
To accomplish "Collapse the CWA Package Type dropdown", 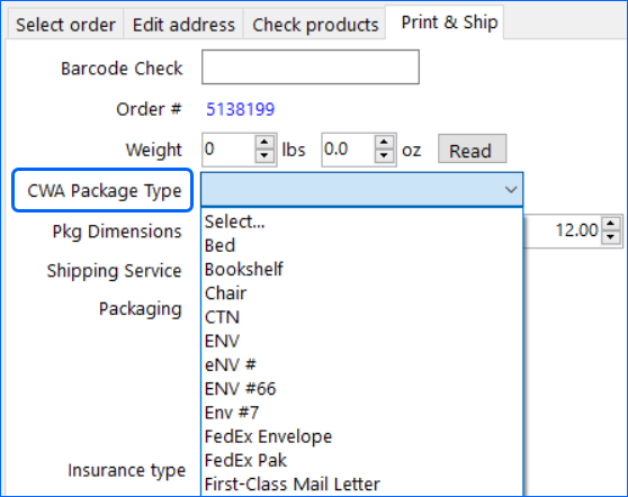I will 511,189.
